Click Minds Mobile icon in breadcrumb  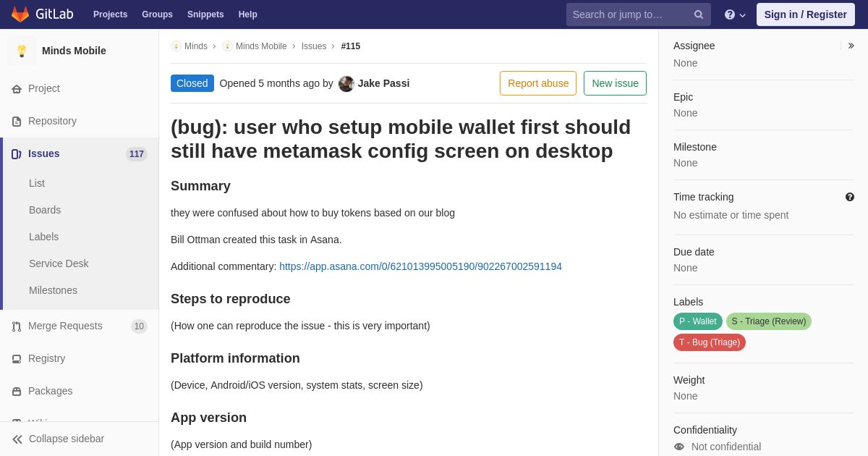(227, 46)
